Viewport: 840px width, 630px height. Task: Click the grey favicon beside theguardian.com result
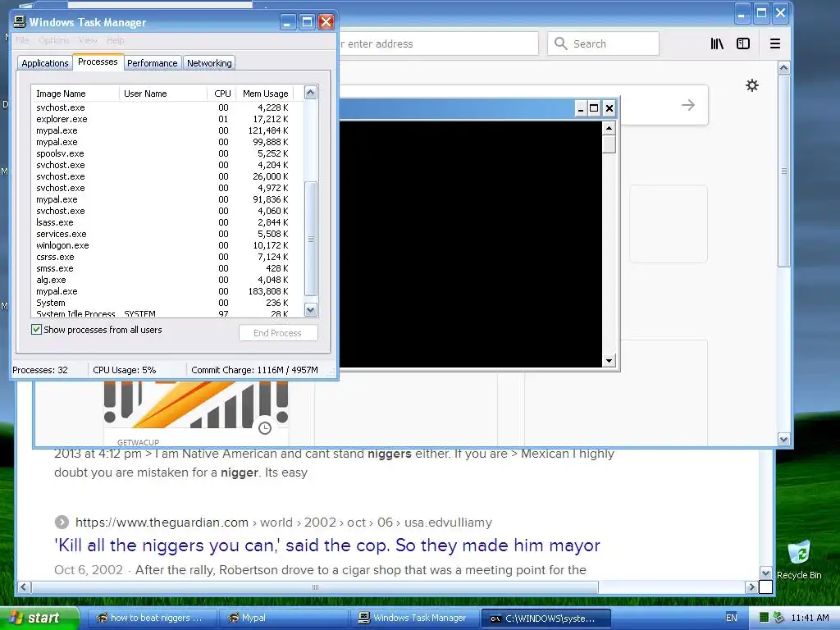62,522
